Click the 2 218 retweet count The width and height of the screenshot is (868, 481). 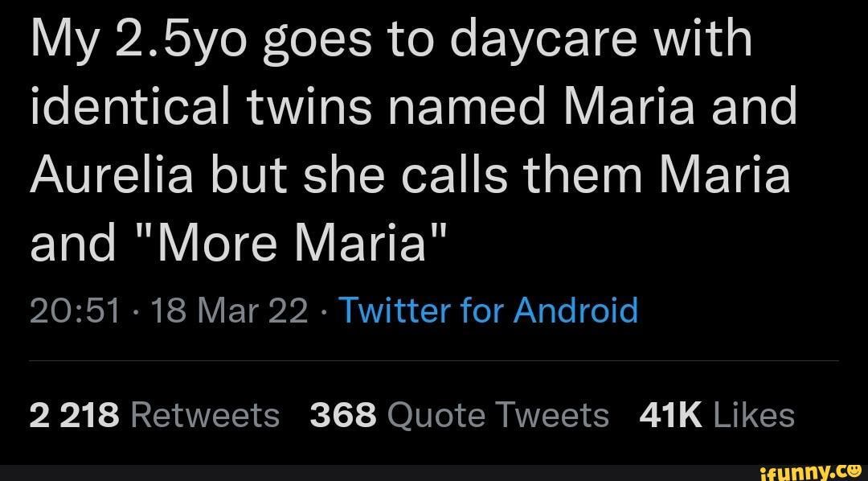(74, 416)
